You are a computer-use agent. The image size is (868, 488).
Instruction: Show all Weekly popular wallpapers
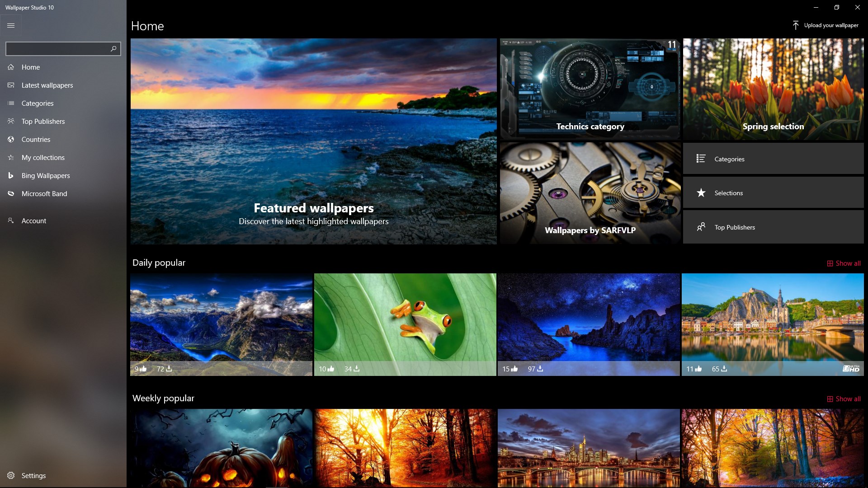[x=844, y=399]
